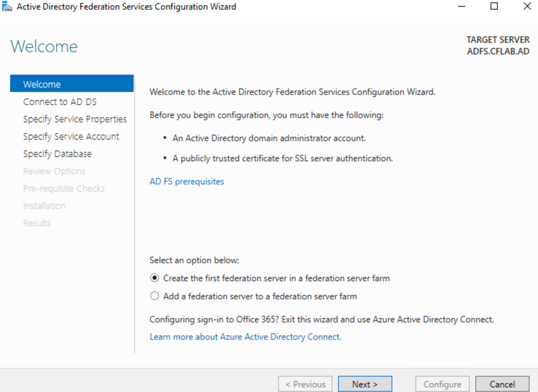Click 'Before you begin configuration' sentence
The image size is (538, 392).
pos(266,115)
